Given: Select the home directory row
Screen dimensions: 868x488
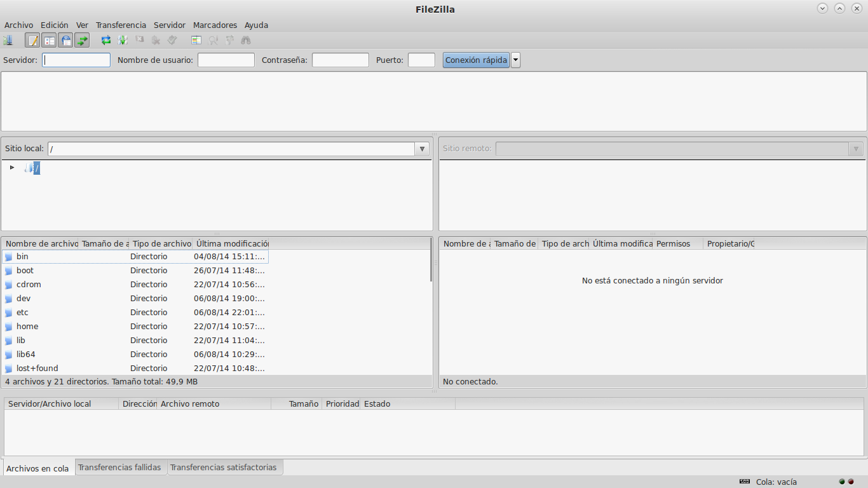Looking at the screenshot, I should (x=135, y=327).
